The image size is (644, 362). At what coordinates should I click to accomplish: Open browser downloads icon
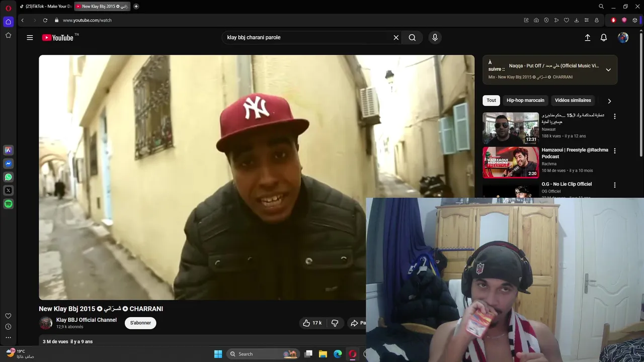pyautogui.click(x=577, y=20)
